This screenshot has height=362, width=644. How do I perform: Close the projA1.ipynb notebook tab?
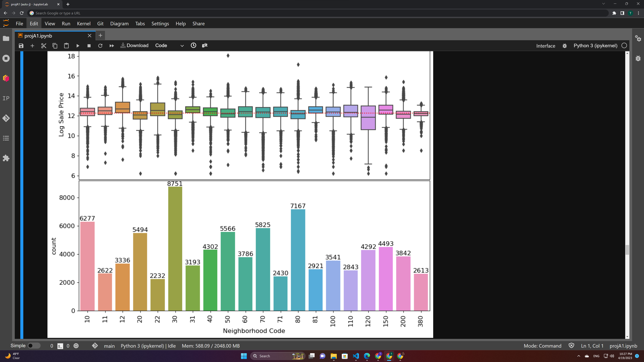tap(90, 36)
